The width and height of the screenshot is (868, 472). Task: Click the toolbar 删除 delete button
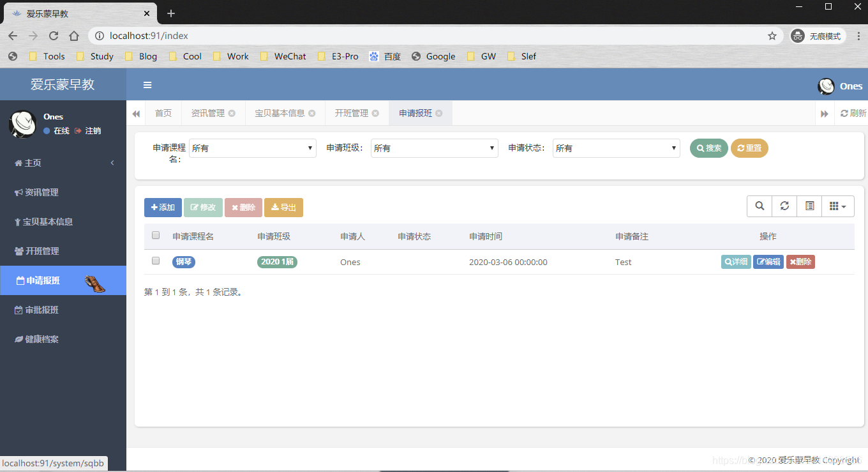click(243, 208)
